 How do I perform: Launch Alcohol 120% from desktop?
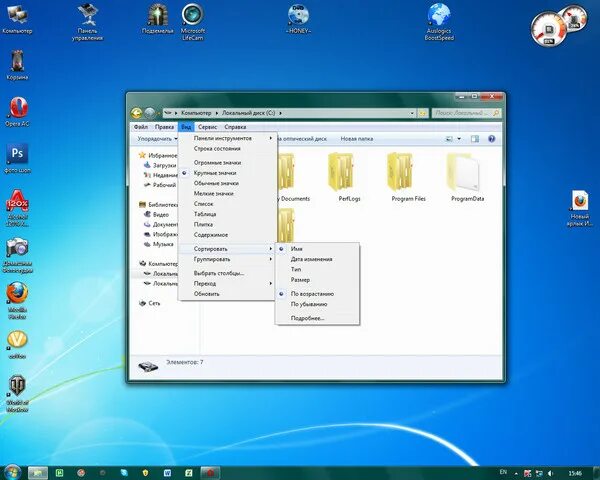(x=17, y=208)
